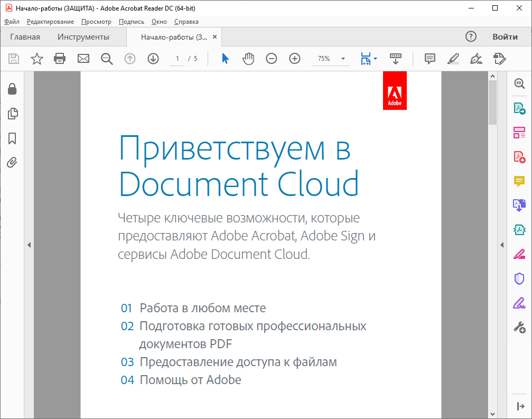
Task: Open the Справка menu
Action: pos(186,22)
